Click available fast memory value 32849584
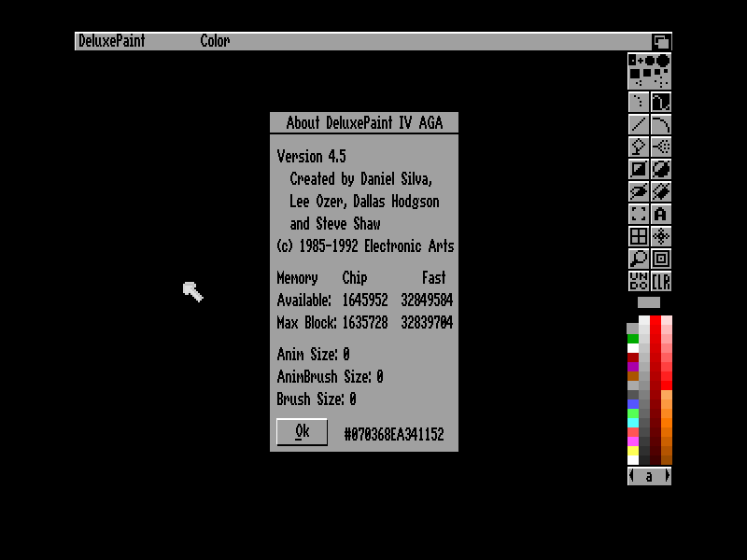This screenshot has width=747, height=560. tap(427, 300)
